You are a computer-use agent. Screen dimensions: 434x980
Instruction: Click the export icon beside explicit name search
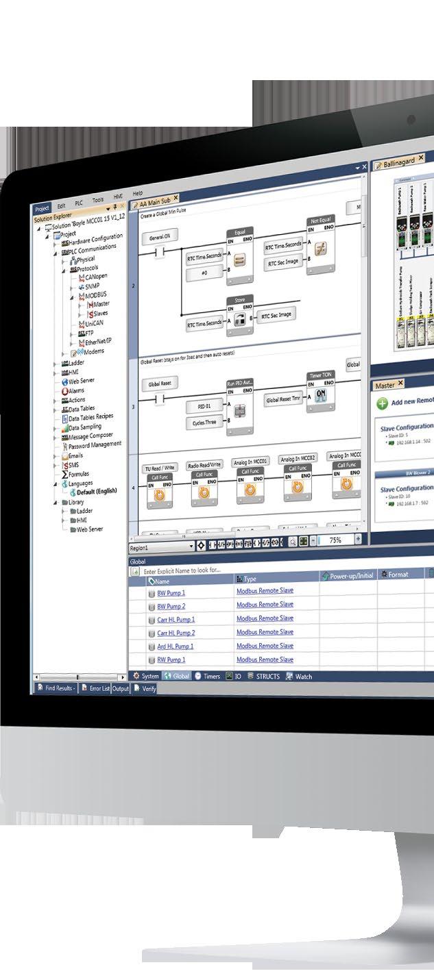[x=136, y=571]
